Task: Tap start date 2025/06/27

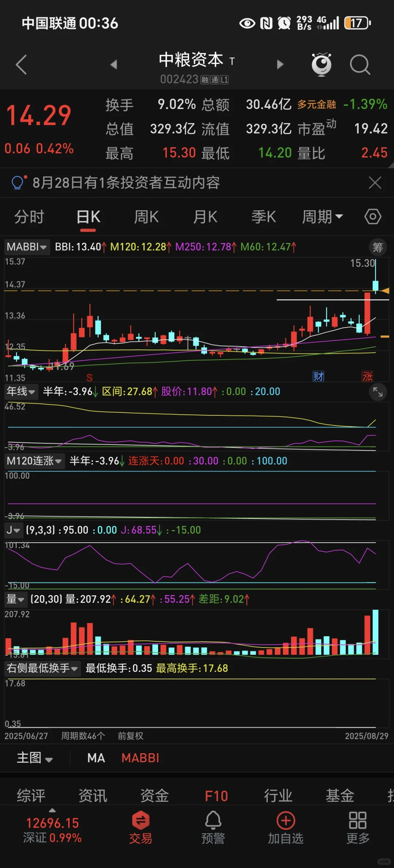Action: point(26,736)
